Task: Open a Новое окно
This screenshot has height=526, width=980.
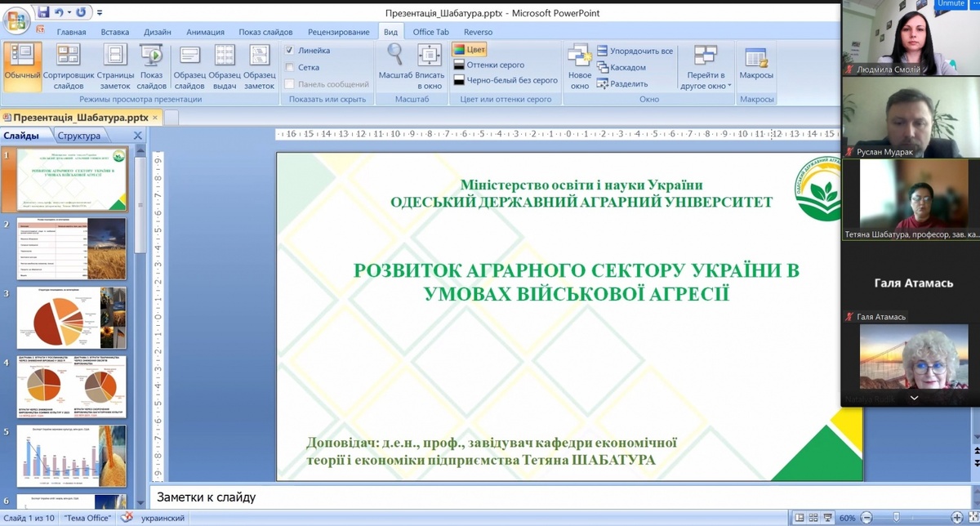Action: tap(580, 67)
